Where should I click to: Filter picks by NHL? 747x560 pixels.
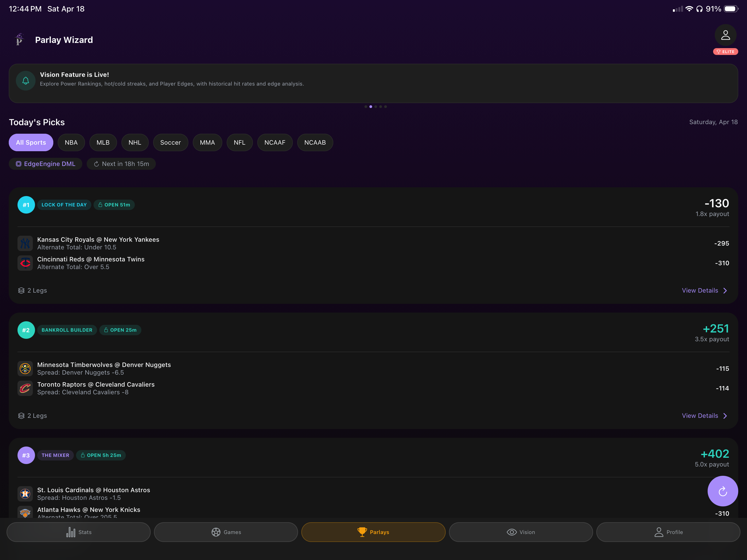click(135, 142)
